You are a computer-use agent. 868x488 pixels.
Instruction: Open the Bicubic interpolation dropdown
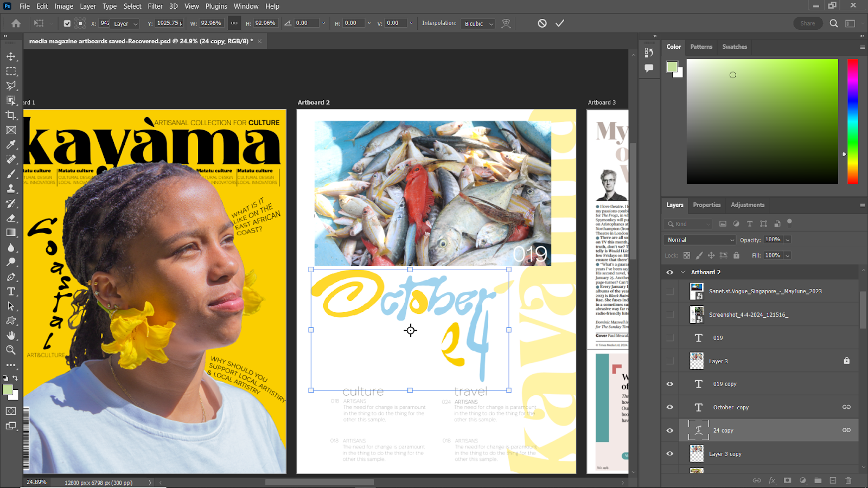pyautogui.click(x=478, y=23)
